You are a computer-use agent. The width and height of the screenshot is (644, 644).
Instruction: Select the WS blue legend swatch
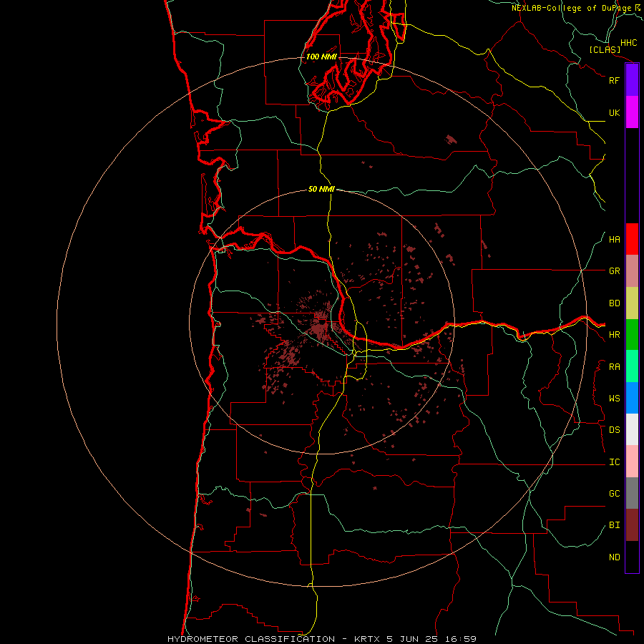pos(632,398)
